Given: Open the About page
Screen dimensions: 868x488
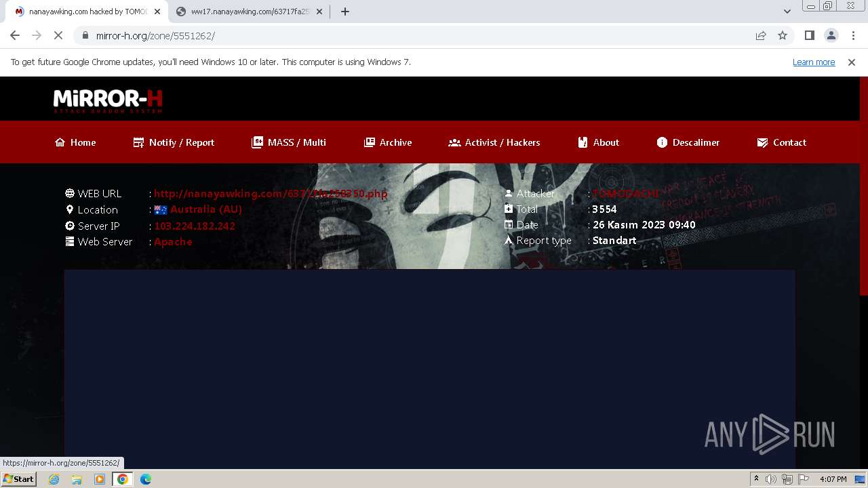Looking at the screenshot, I should [x=598, y=142].
